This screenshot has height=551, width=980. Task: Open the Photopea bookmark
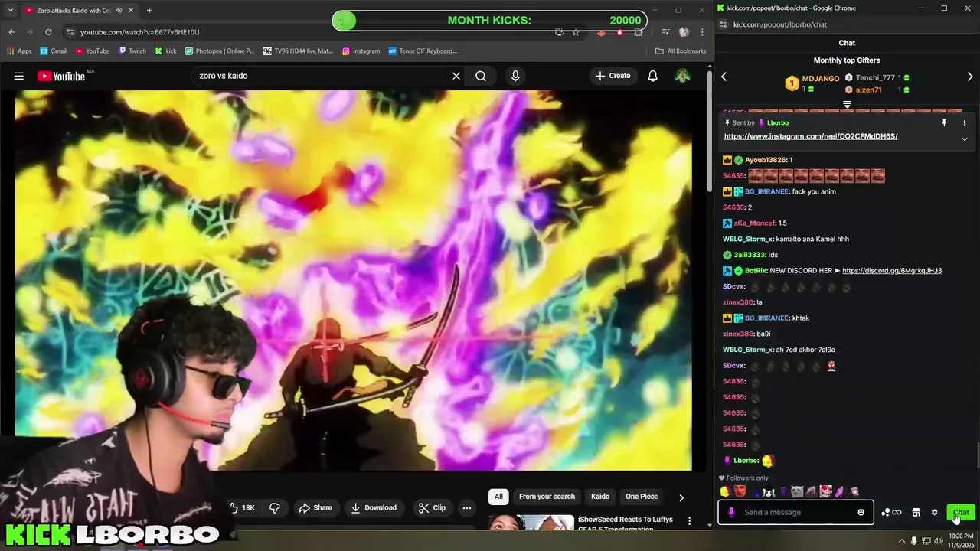pos(219,51)
